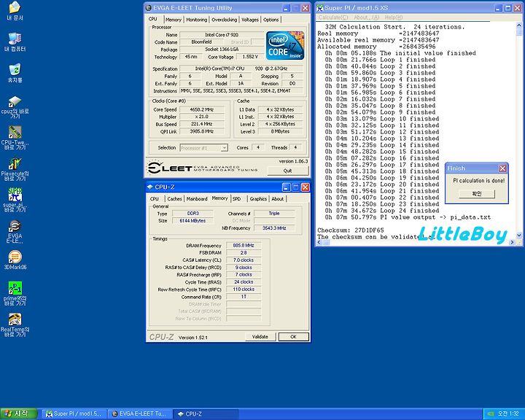Click the Multiplier x 21.0 value
The image size is (525, 420).
(x=202, y=117)
